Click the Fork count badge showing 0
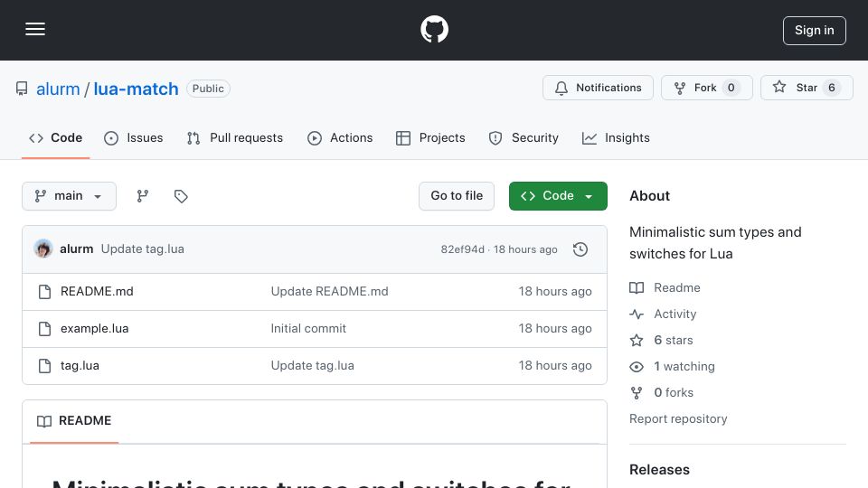The image size is (868, 488). pyautogui.click(x=731, y=88)
